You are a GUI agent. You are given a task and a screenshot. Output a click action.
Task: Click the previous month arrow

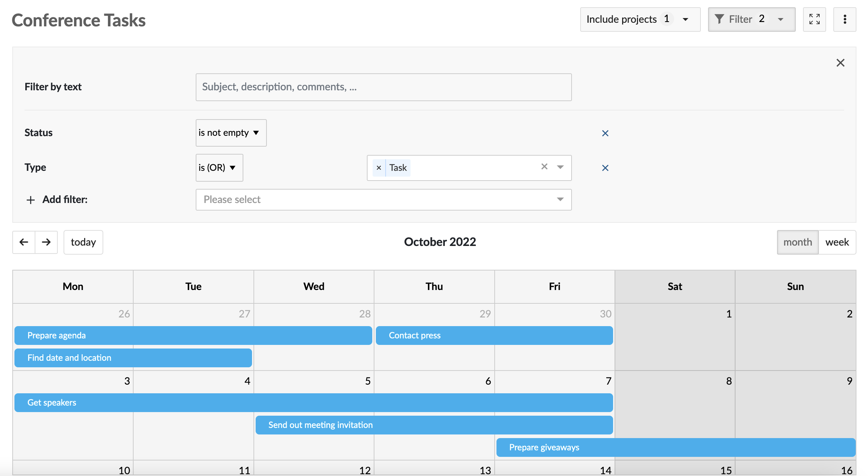point(23,242)
